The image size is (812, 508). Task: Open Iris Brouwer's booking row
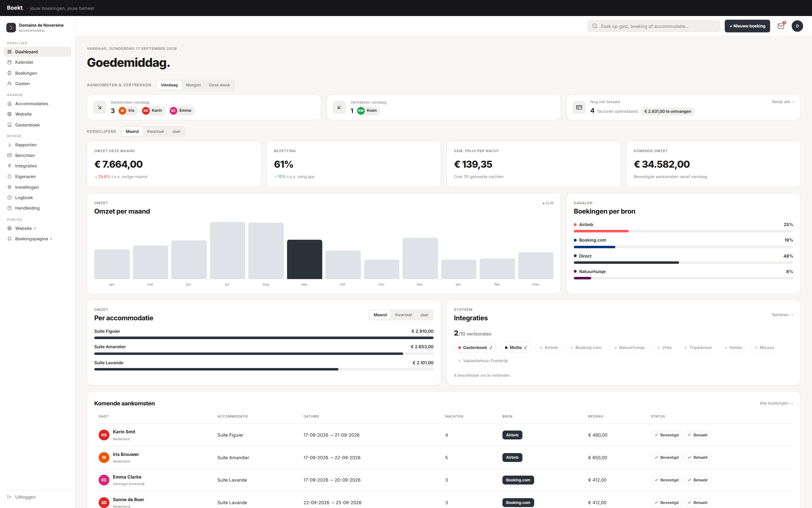444,458
